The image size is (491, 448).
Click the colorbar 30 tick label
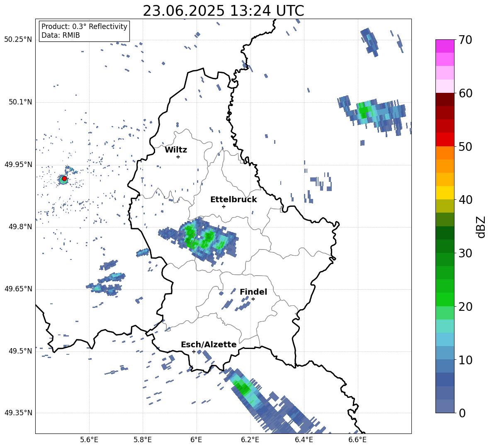coord(465,253)
